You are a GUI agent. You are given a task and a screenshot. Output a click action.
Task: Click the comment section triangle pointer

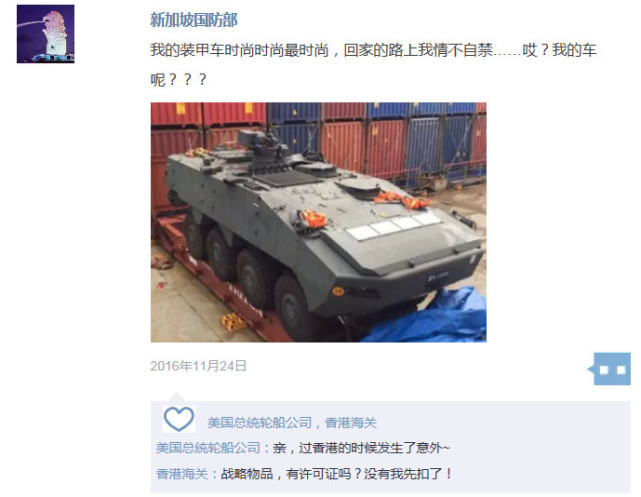click(177, 396)
